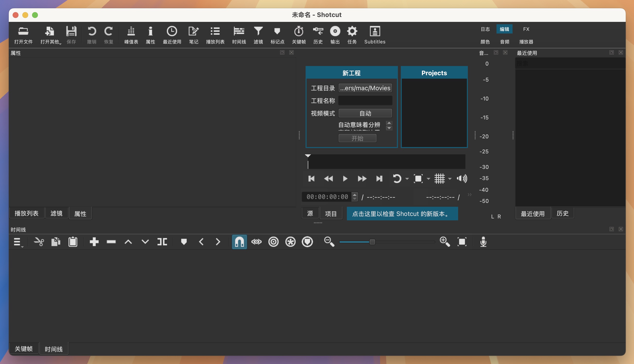Open the 关键帧 keyframes stopwatch icon

tap(299, 35)
